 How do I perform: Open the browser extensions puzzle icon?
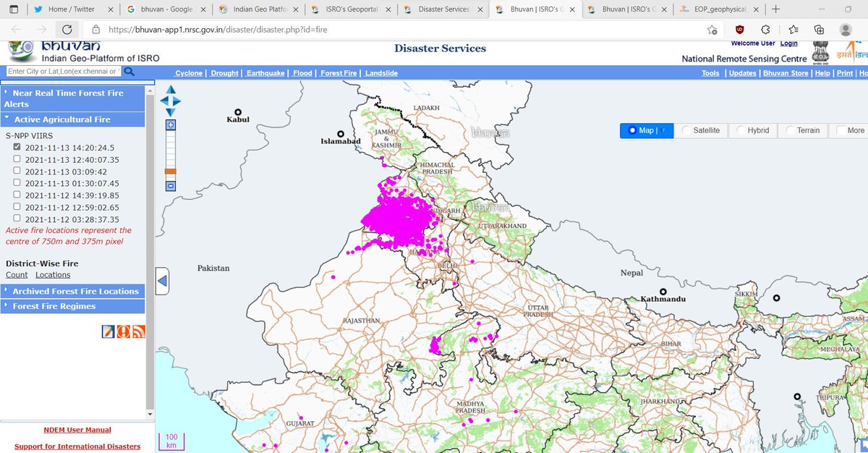(x=766, y=30)
